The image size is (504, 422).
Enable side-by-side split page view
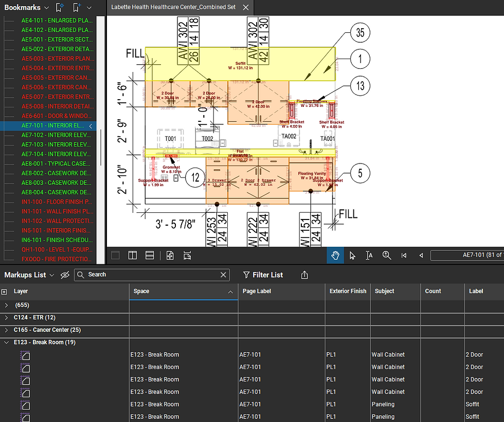(x=132, y=255)
